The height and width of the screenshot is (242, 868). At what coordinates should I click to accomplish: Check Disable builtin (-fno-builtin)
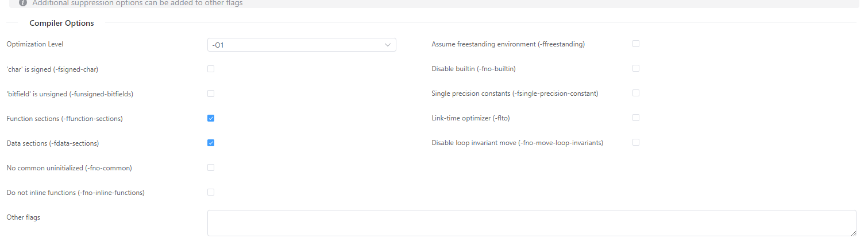[x=636, y=68]
